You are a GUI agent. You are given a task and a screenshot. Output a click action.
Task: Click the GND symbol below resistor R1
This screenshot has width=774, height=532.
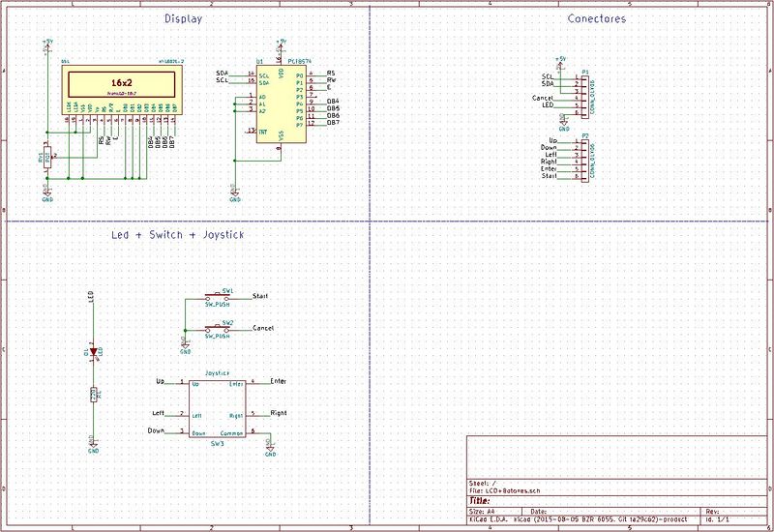(x=93, y=445)
